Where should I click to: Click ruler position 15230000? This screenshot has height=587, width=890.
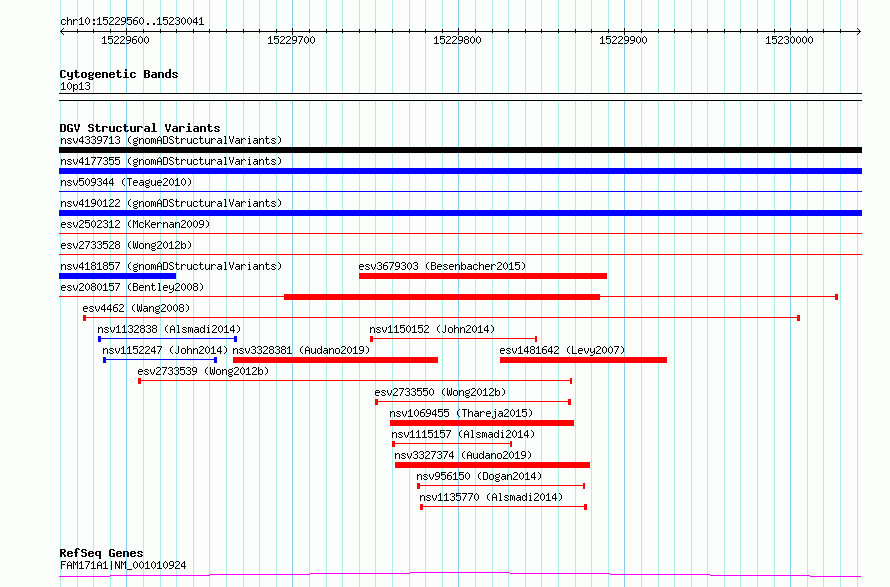click(x=790, y=40)
